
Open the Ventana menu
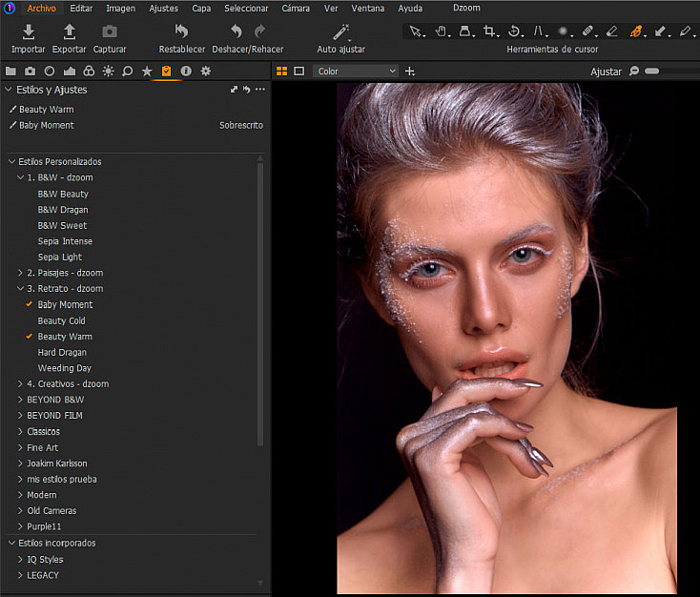[x=367, y=8]
